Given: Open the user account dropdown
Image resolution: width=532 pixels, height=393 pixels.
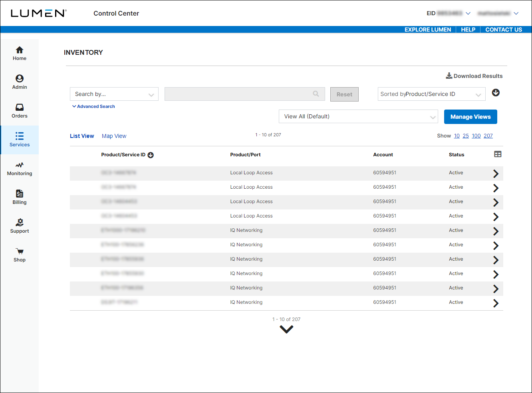Looking at the screenshot, I should coord(498,13).
